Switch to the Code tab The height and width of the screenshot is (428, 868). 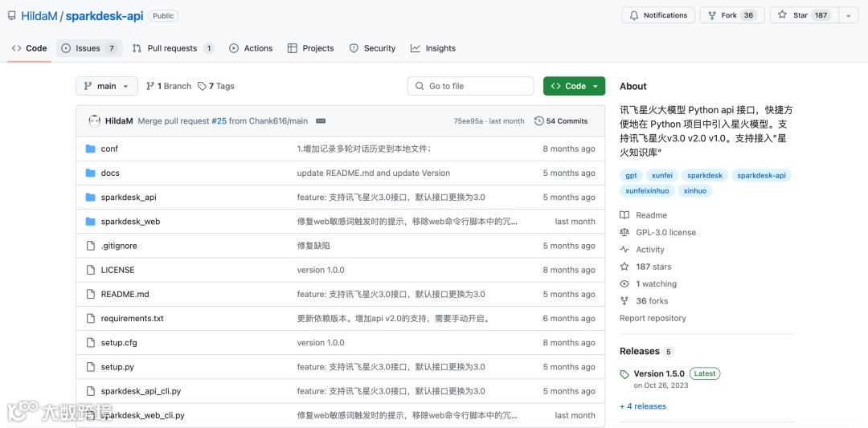30,48
